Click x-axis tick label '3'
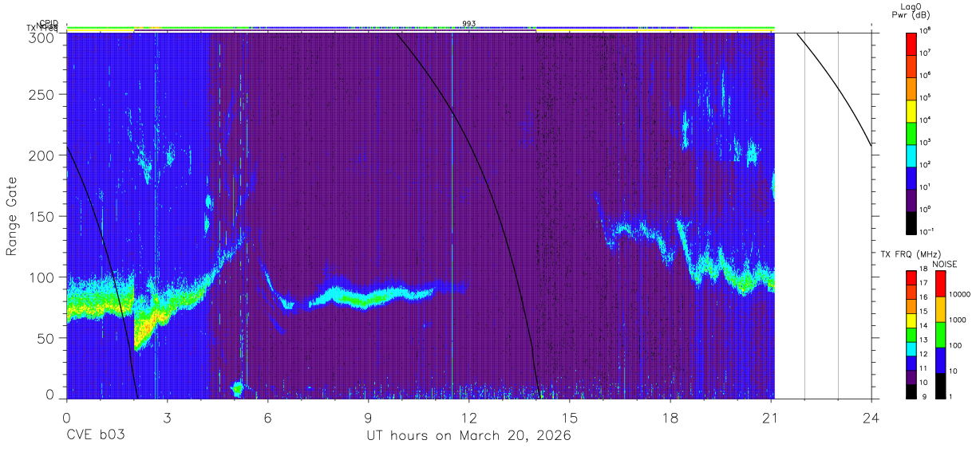 (x=167, y=418)
